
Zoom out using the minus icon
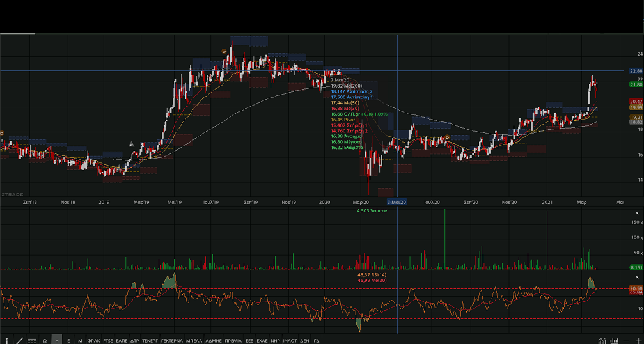coord(627,340)
